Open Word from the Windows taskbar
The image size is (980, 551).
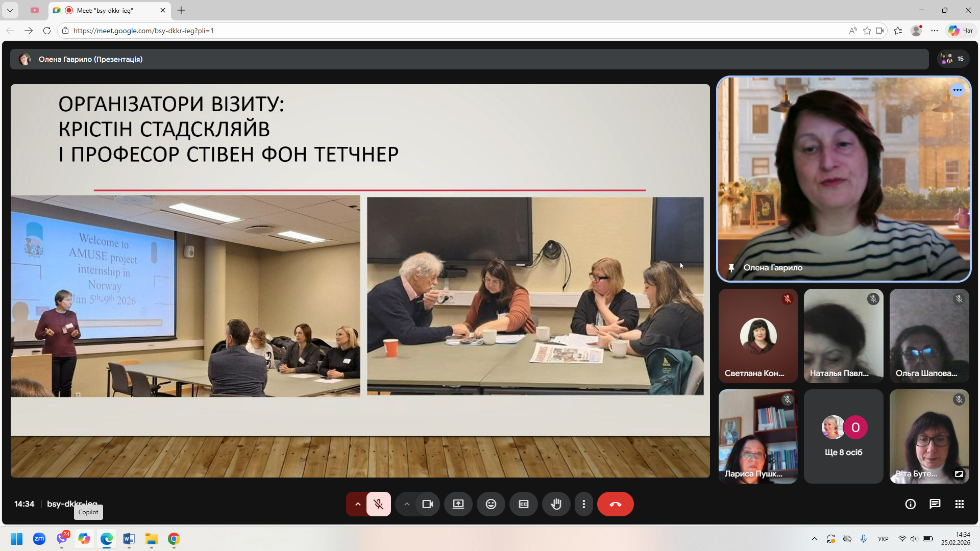click(x=129, y=539)
